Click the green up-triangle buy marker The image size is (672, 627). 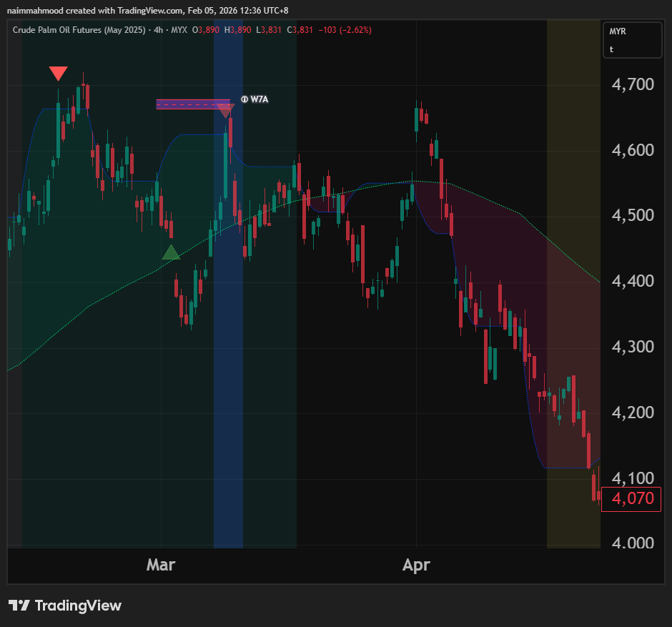(x=170, y=252)
